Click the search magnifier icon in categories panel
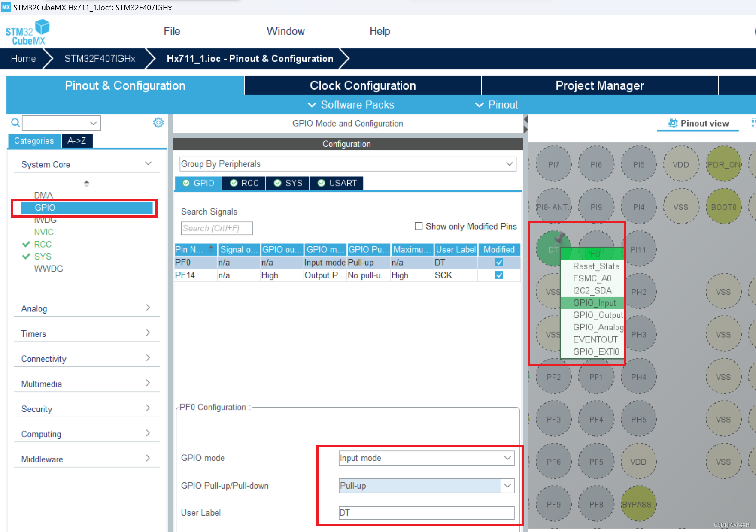756x532 pixels. tap(15, 123)
